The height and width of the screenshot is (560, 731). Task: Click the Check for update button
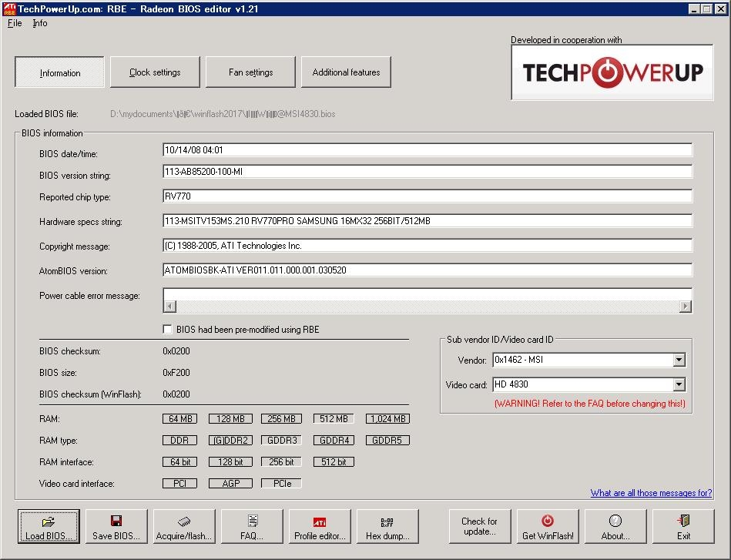tap(479, 526)
